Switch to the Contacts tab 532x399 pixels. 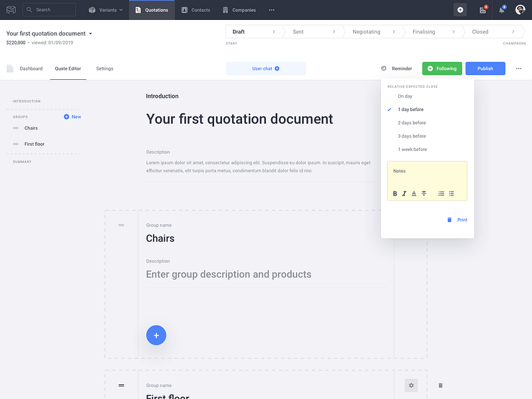(x=196, y=9)
